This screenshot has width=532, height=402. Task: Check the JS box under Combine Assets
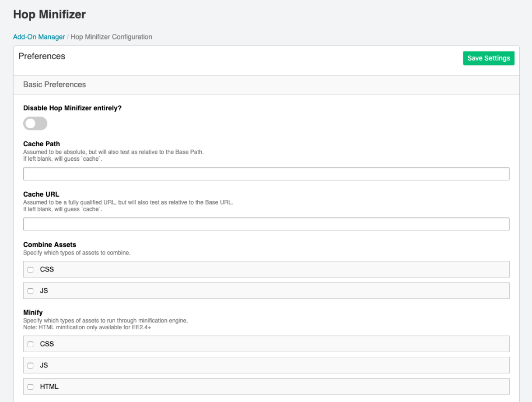point(30,290)
